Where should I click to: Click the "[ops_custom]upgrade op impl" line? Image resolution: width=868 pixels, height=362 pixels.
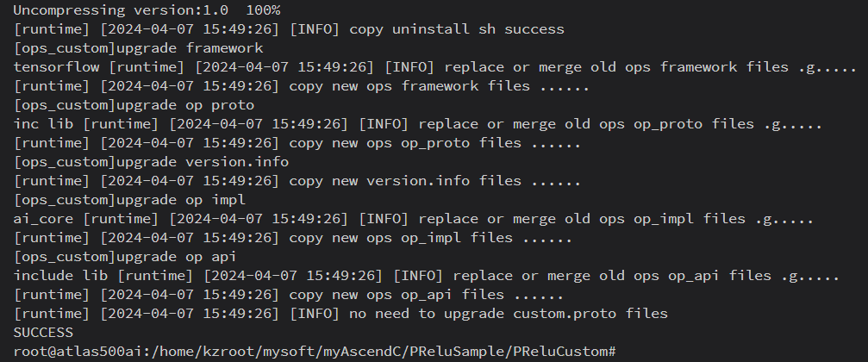tap(130, 200)
